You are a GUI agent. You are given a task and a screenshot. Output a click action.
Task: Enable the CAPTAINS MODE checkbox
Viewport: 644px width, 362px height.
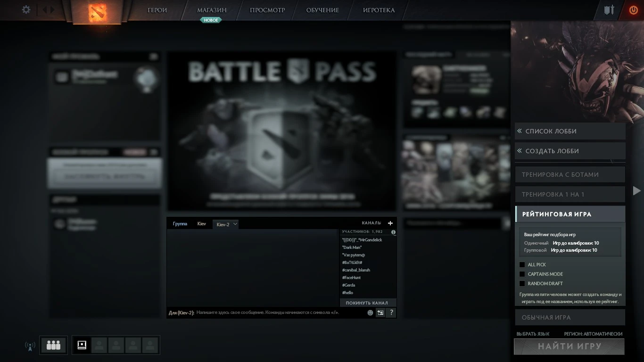point(522,274)
